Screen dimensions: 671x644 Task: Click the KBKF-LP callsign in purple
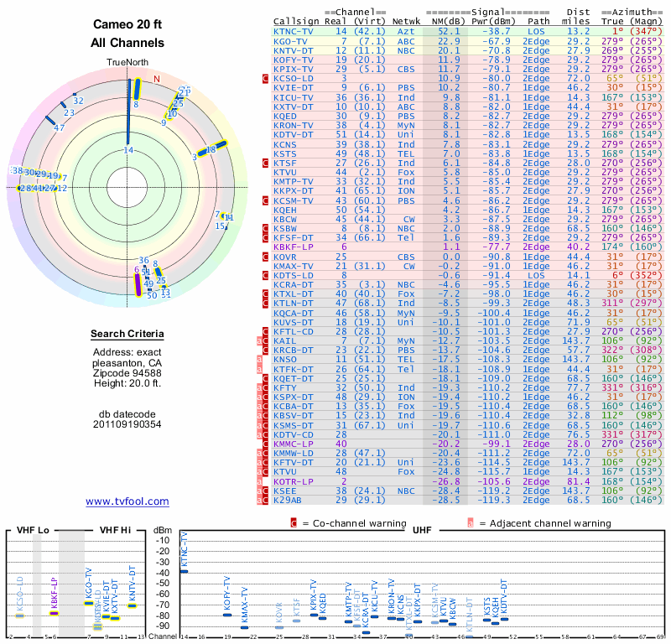click(293, 247)
